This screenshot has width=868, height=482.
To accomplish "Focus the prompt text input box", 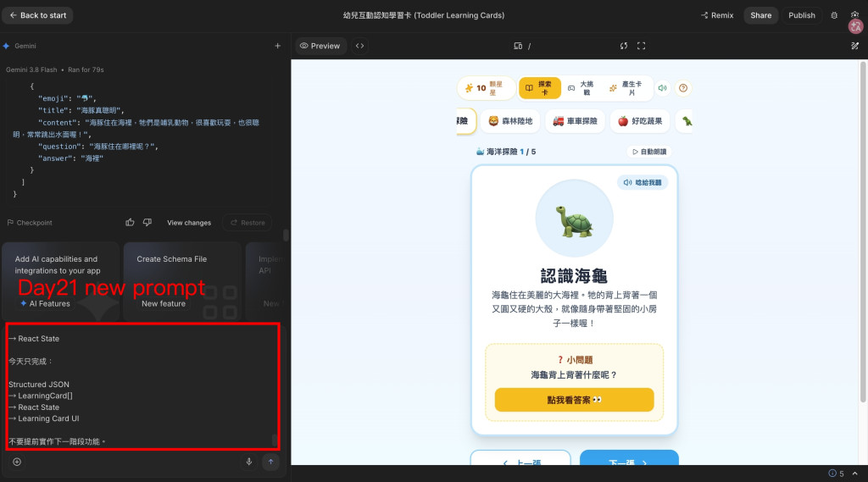I will (x=142, y=386).
